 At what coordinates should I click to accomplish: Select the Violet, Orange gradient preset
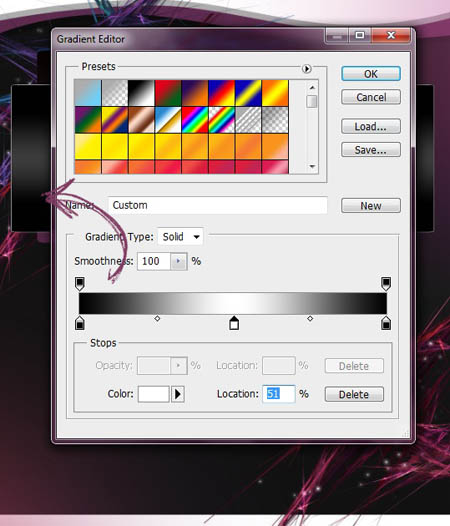coord(195,93)
